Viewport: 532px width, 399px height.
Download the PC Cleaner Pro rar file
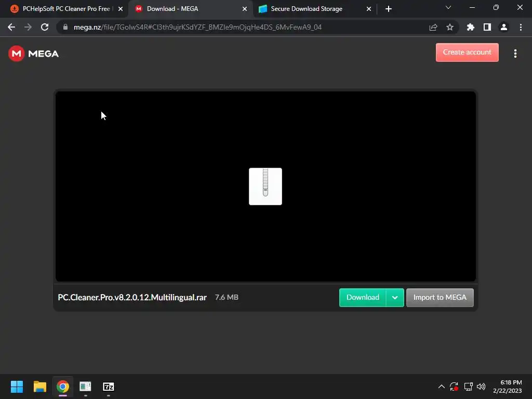362,297
